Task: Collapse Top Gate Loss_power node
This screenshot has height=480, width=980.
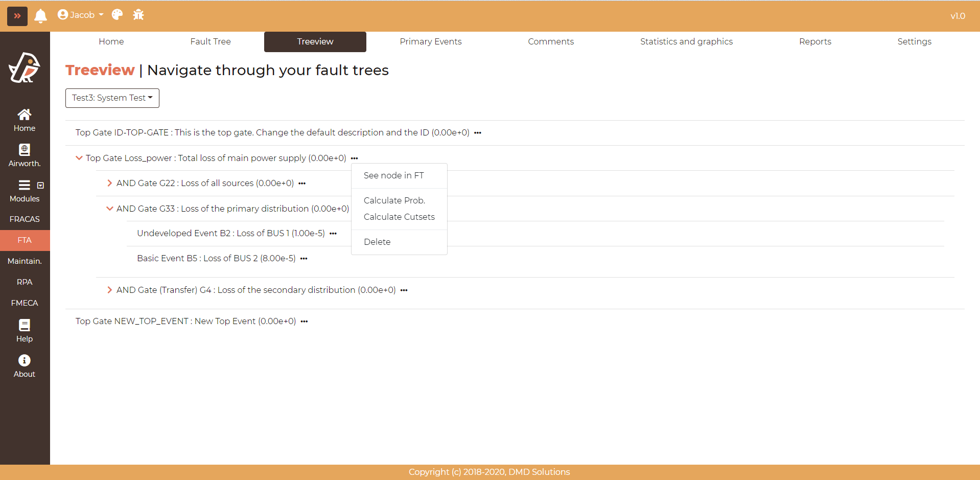Action: coord(79,158)
